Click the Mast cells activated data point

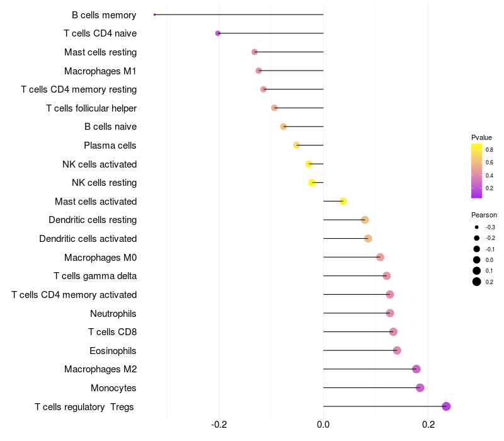point(343,201)
